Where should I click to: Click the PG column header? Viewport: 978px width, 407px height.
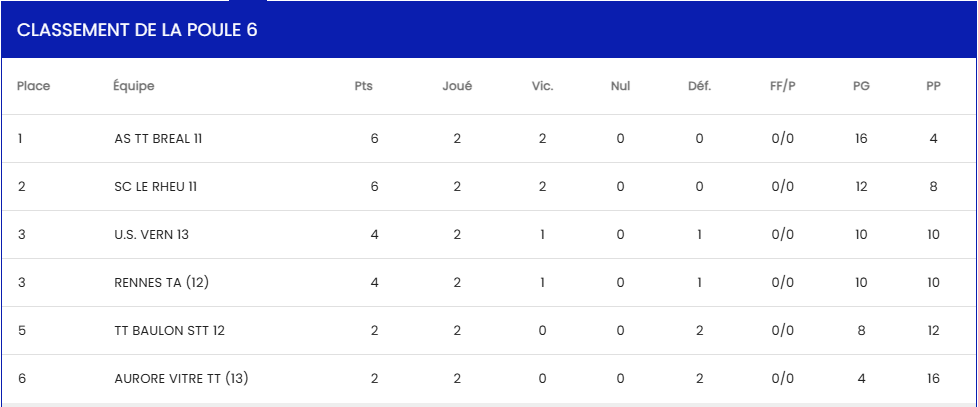(861, 87)
